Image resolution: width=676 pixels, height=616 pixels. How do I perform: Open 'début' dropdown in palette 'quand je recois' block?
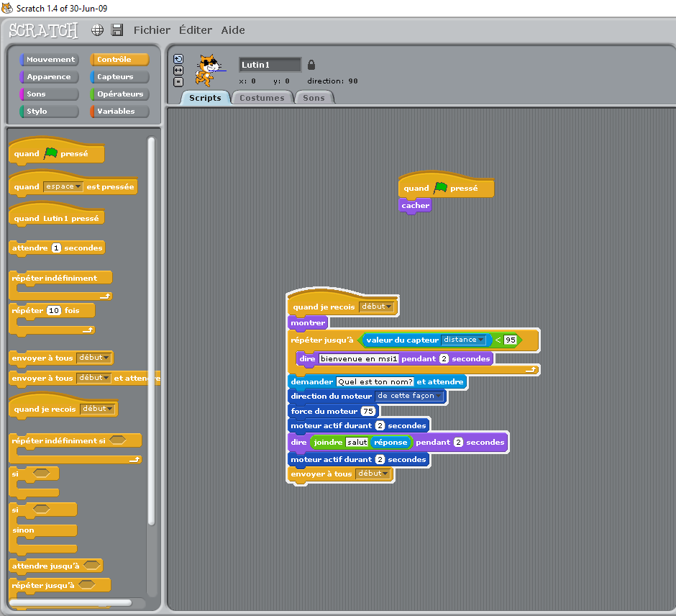[x=97, y=409]
